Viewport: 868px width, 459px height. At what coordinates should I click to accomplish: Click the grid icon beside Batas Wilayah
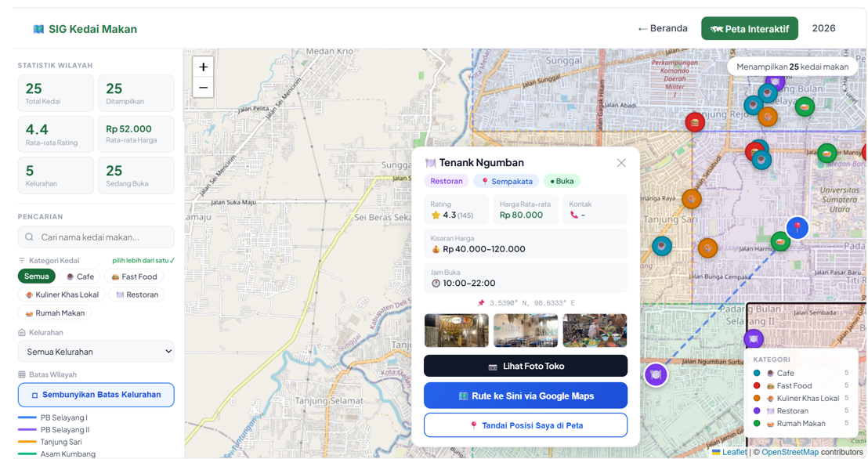pyautogui.click(x=22, y=374)
